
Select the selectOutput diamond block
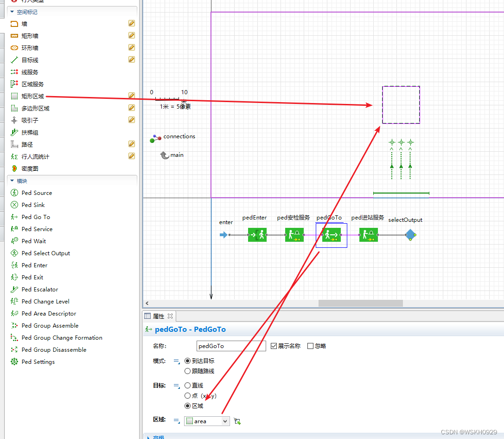[x=410, y=235]
